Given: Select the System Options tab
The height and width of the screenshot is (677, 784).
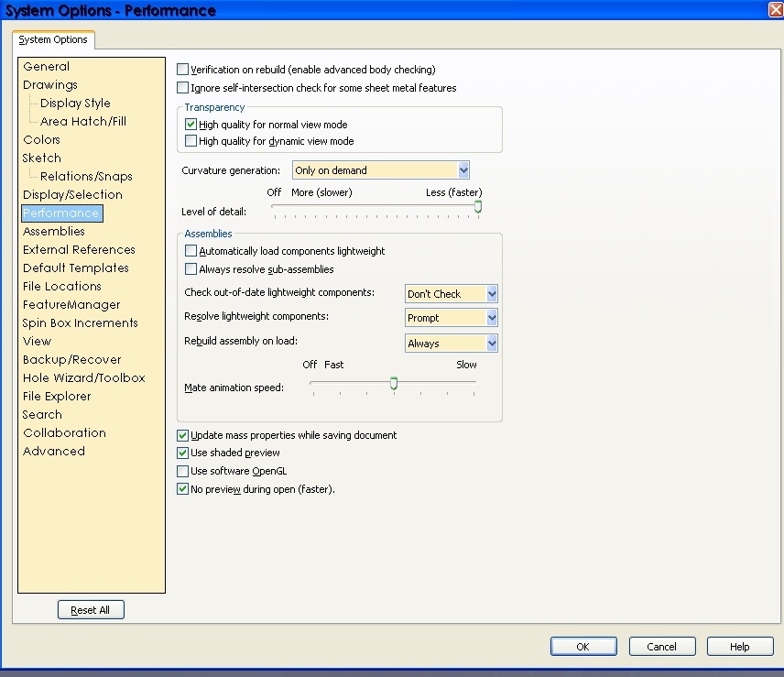Looking at the screenshot, I should (53, 39).
